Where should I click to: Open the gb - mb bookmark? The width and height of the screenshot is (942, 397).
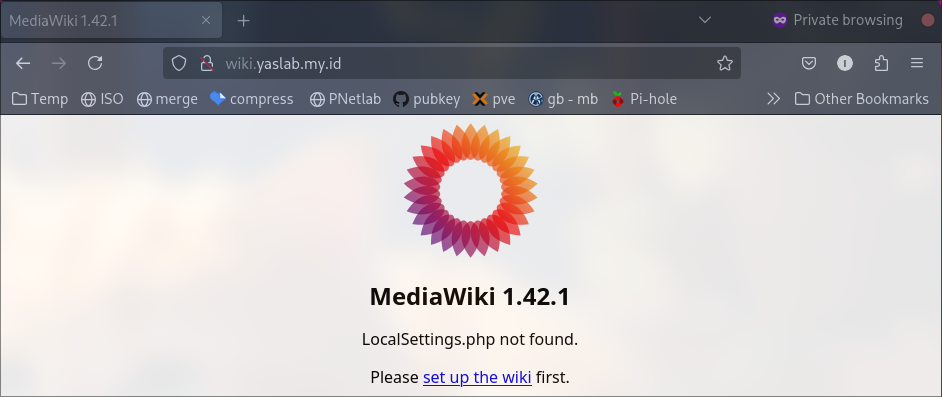coord(563,99)
